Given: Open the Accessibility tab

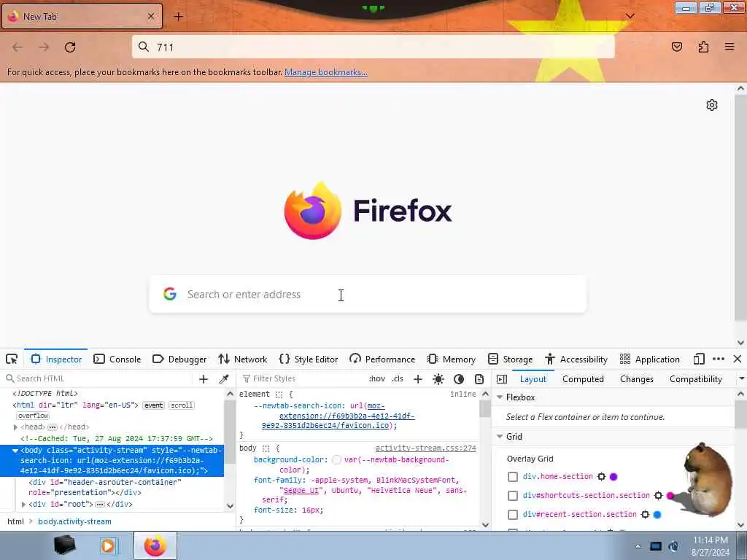Looking at the screenshot, I should [x=576, y=359].
